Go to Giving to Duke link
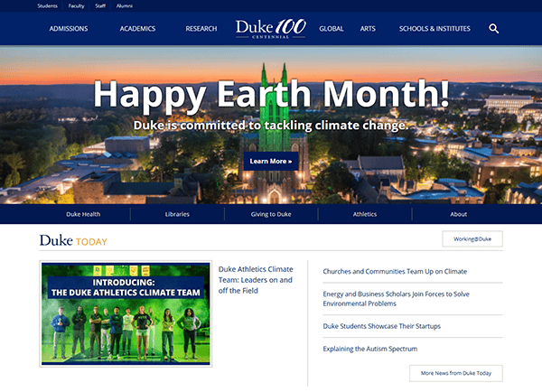This screenshot has width=542, height=392. 271,214
